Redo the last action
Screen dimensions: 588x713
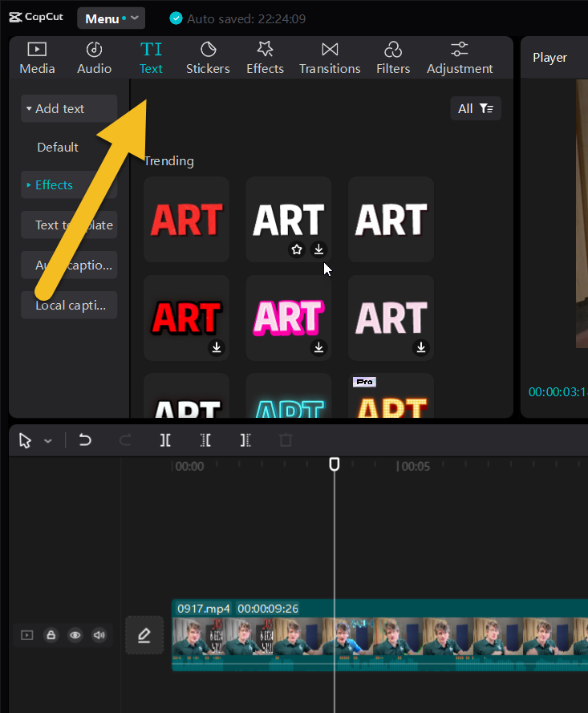(125, 440)
